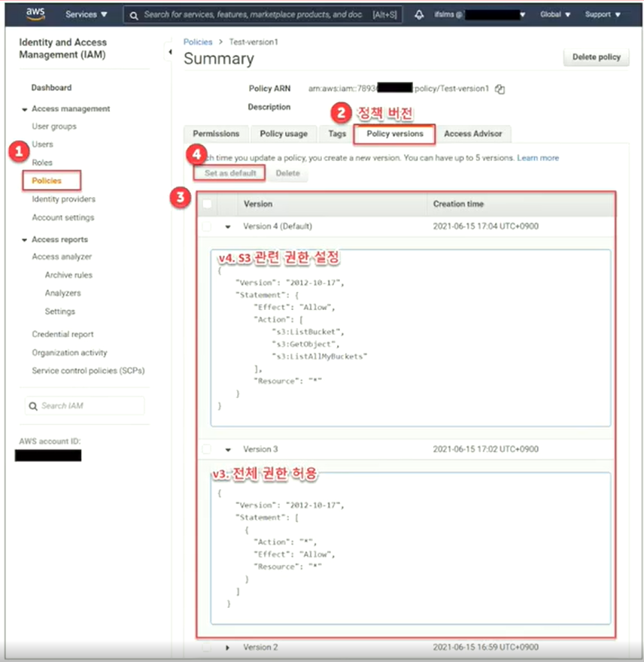
Task: Check the Version 2 row checkbox
Action: click(x=207, y=647)
